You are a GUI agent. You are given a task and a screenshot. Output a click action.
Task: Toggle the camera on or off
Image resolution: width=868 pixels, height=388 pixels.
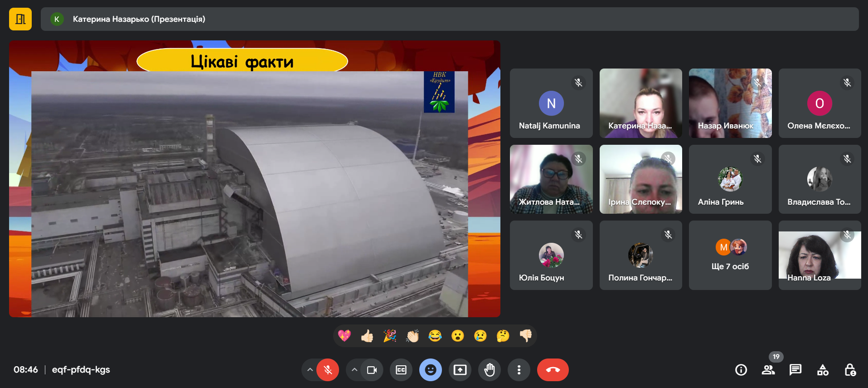click(x=372, y=370)
